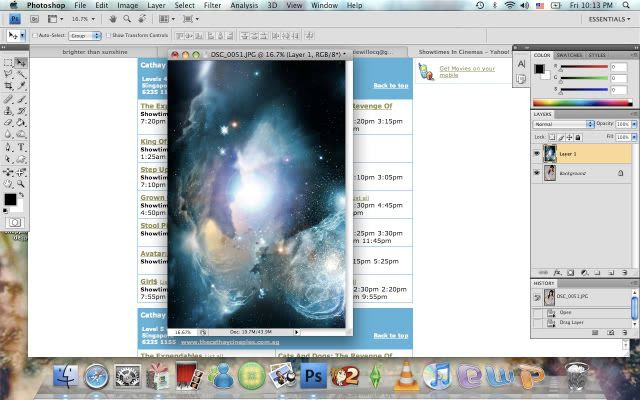The height and width of the screenshot is (400, 640).
Task: Switch to the Swatches tab
Action: (x=569, y=55)
